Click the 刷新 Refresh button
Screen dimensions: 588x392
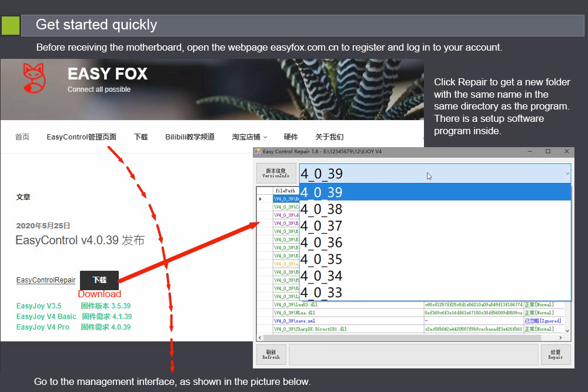click(271, 355)
